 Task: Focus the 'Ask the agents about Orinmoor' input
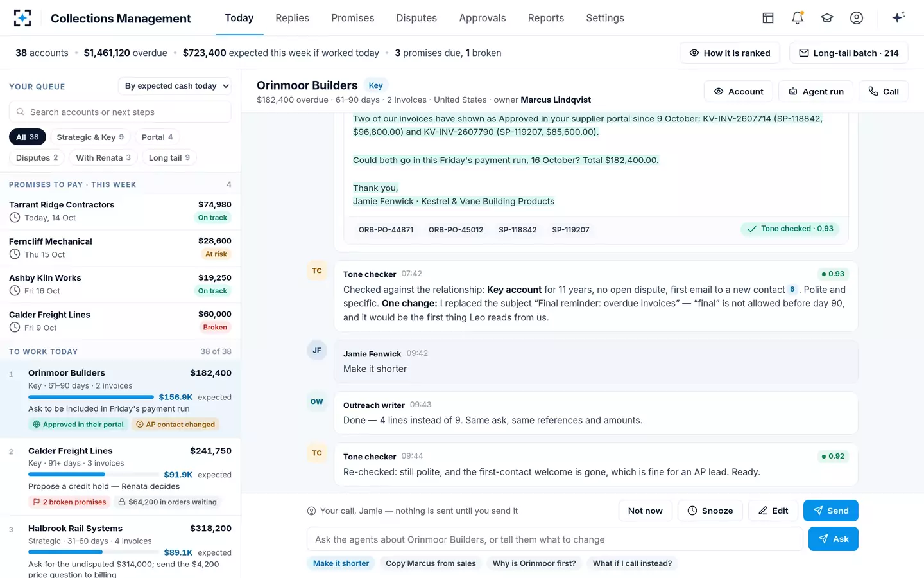pyautogui.click(x=555, y=539)
